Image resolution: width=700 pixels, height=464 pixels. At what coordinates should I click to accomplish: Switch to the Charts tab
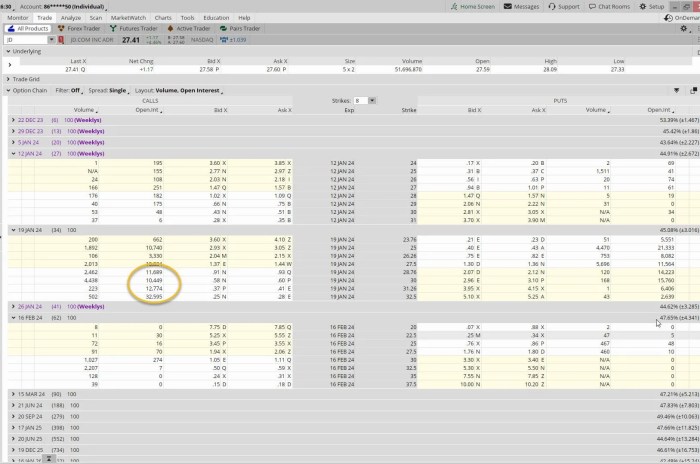[162, 18]
